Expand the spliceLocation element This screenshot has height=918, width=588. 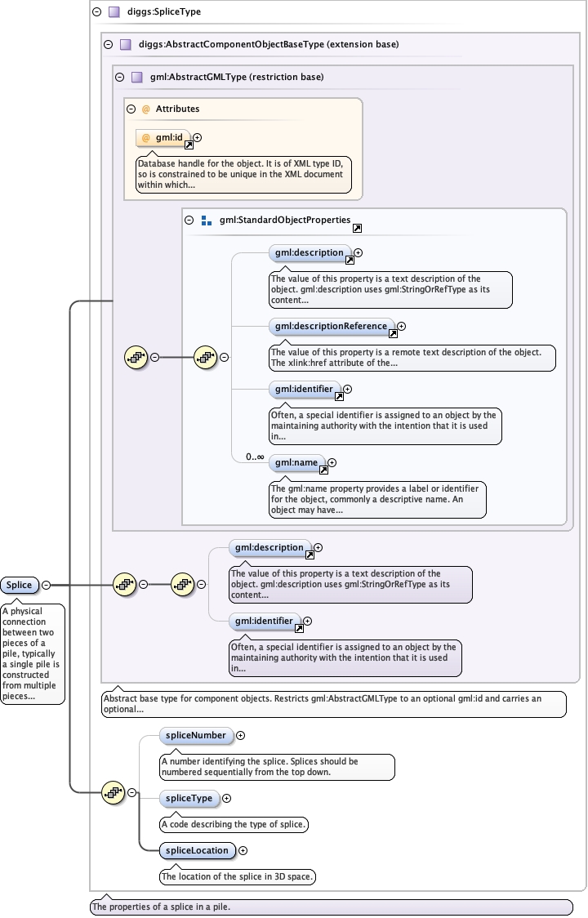tap(243, 851)
